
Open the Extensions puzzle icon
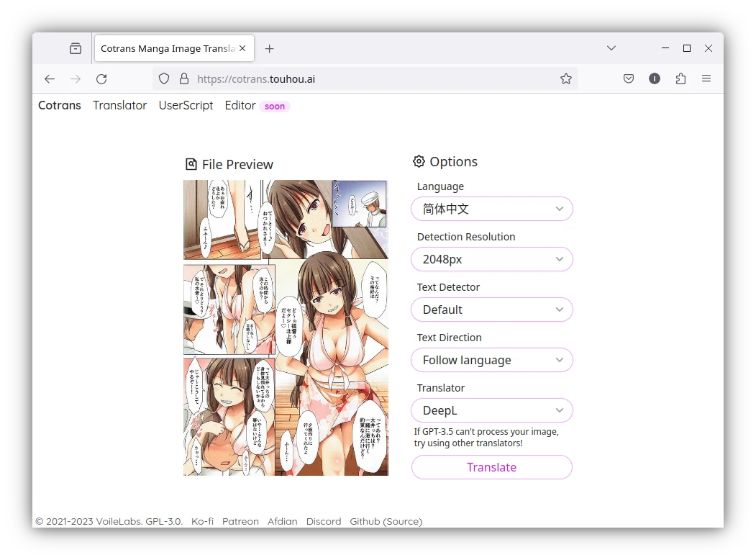pyautogui.click(x=680, y=79)
